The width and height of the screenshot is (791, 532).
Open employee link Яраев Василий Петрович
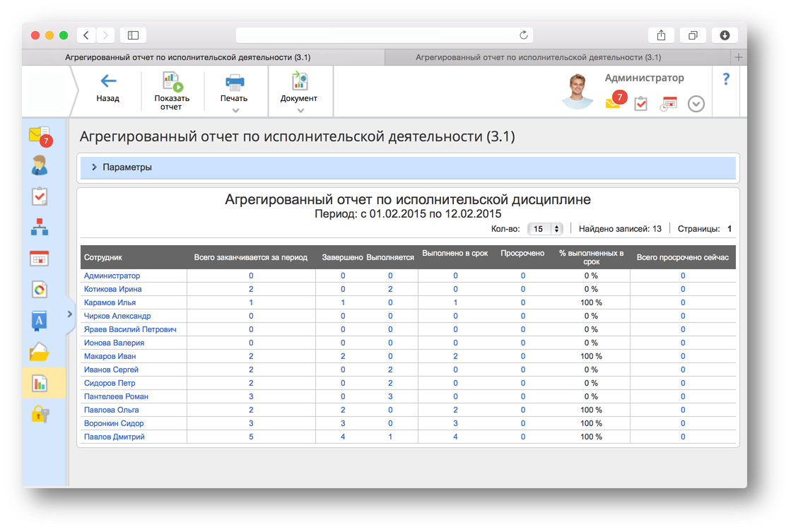pos(130,329)
